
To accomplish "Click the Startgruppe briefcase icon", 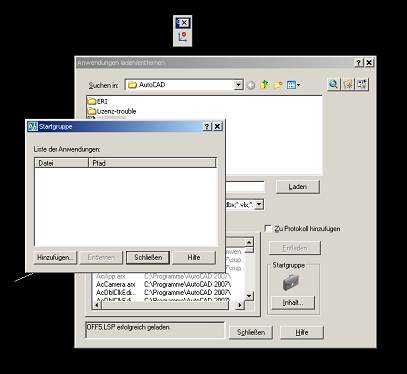I will pyautogui.click(x=291, y=282).
